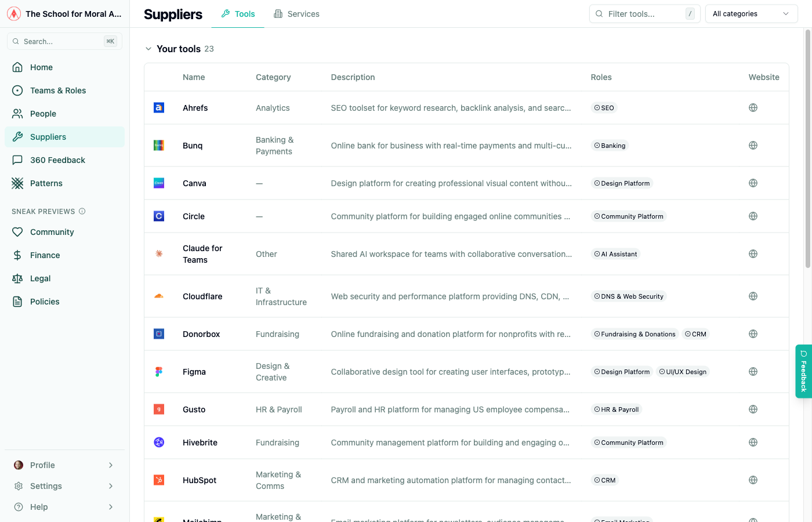Switch to the Services tab
This screenshot has width=812, height=522.
296,14
